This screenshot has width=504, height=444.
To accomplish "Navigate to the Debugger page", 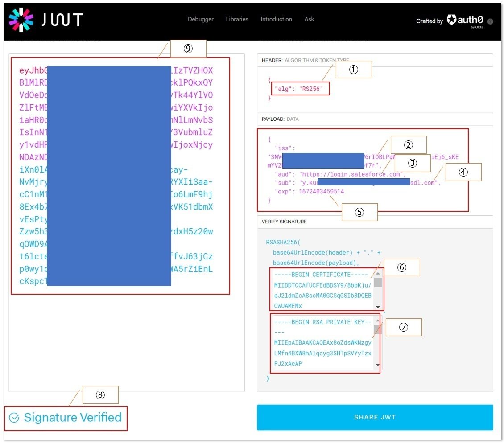I will (200, 19).
